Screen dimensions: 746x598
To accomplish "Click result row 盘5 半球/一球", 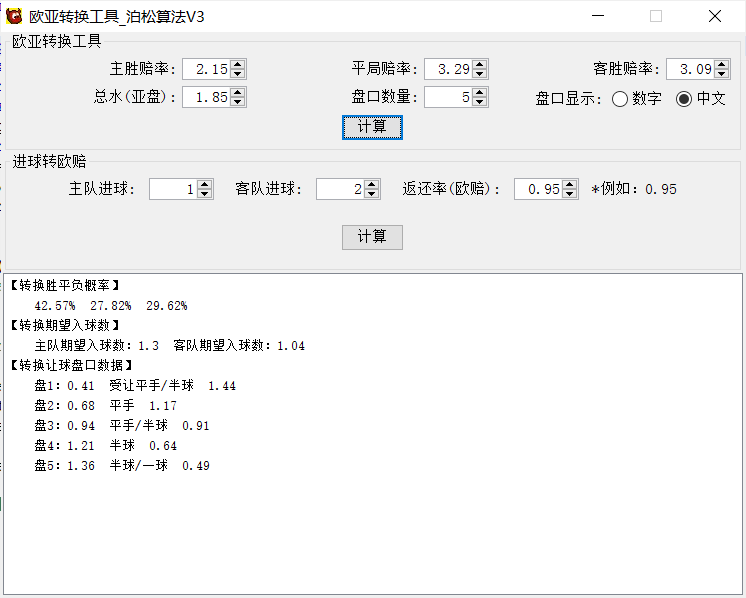I will pos(122,465).
